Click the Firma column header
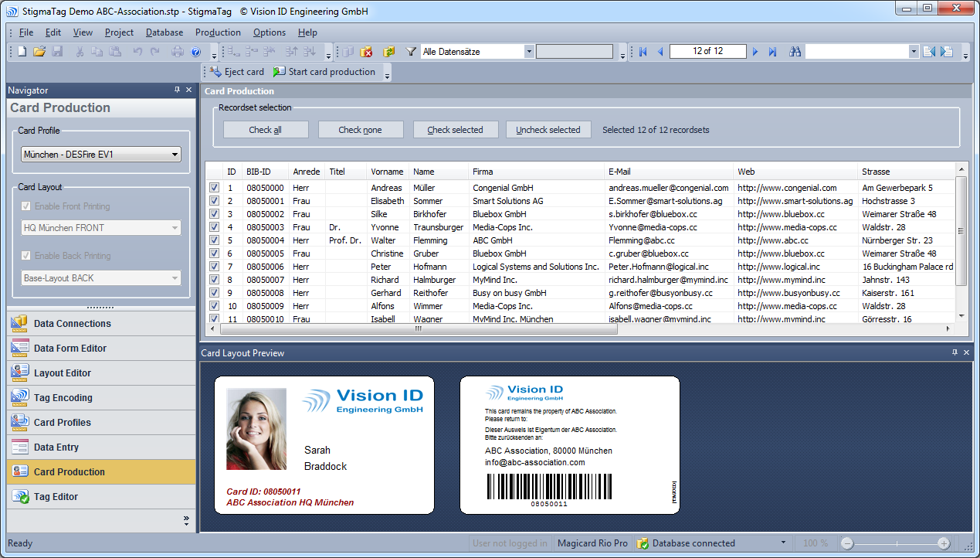This screenshot has height=558, width=980. point(537,172)
